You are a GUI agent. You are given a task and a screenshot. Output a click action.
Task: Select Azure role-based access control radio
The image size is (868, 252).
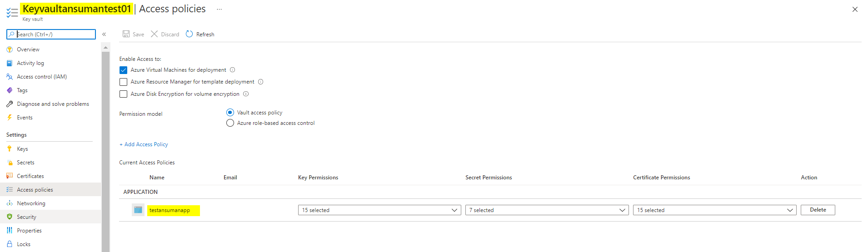[230, 123]
